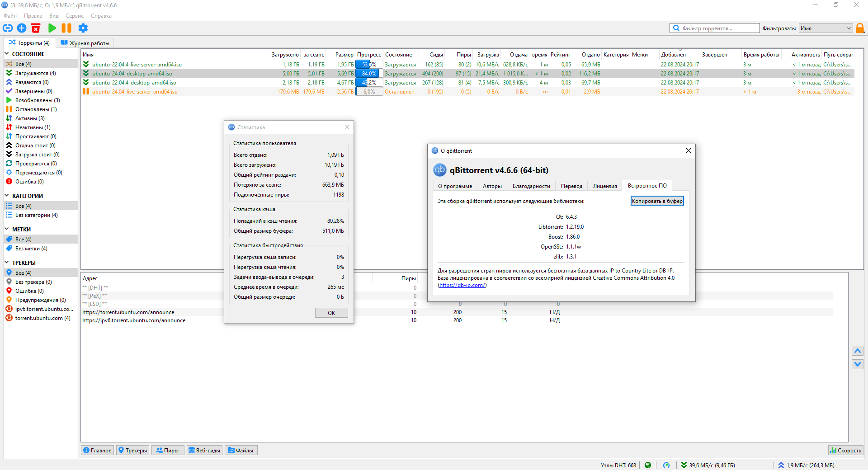
Task: Click the red Delete torrent toolbar icon
Action: [36, 28]
